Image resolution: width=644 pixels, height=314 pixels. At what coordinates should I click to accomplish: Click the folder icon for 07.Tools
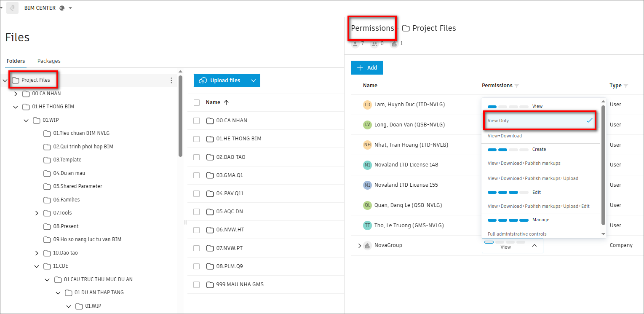47,213
